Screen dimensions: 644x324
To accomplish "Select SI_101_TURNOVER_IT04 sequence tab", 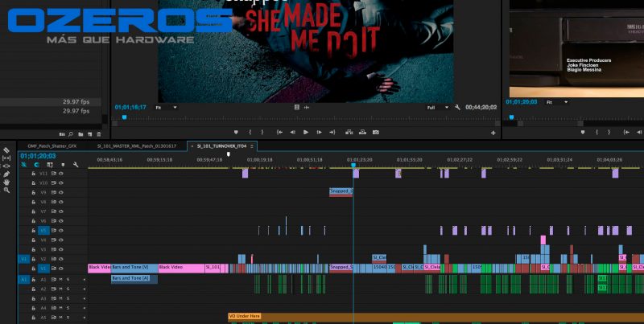I will [221, 146].
